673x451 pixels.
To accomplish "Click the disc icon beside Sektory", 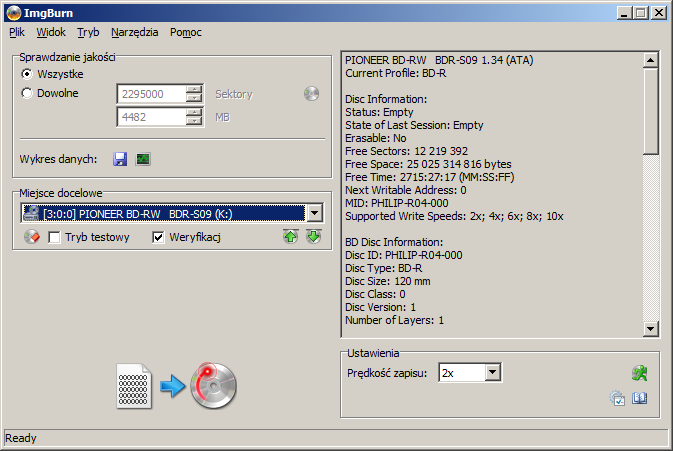I will pos(312,94).
